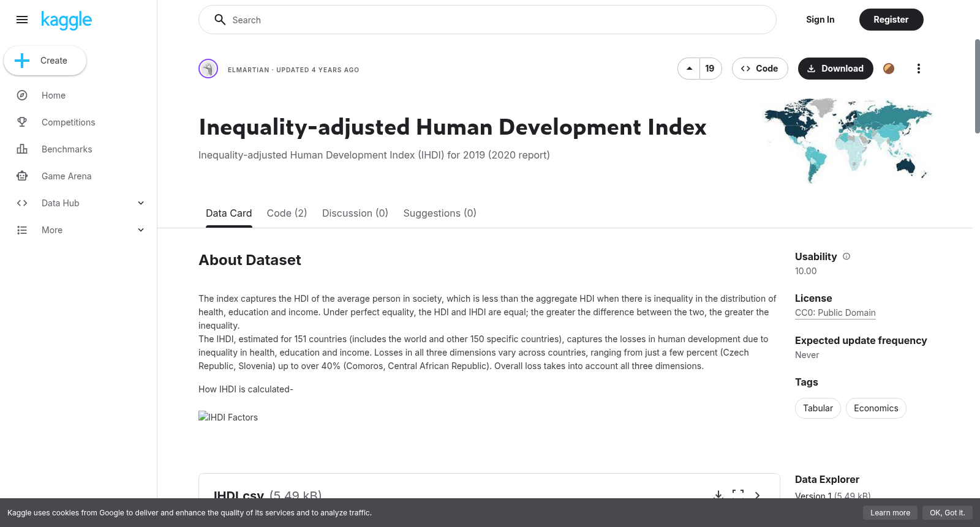This screenshot has height=527, width=980.
Task: Open Benchmarks in the sidebar
Action: pos(67,149)
